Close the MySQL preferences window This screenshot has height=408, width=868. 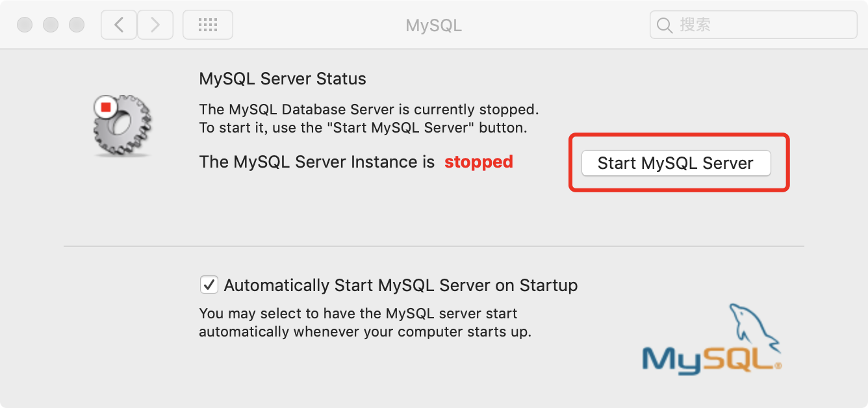[x=25, y=25]
